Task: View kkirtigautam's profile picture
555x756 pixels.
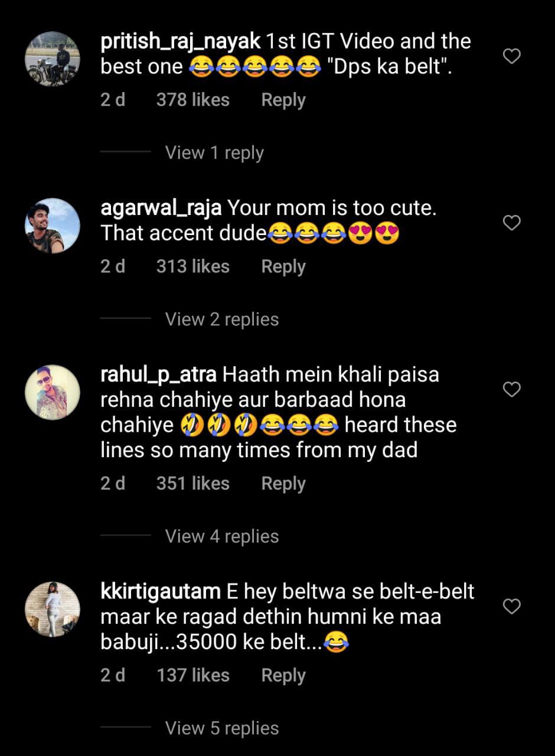Action: [x=53, y=609]
